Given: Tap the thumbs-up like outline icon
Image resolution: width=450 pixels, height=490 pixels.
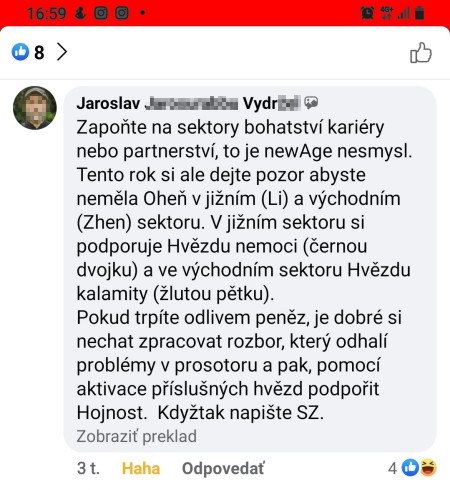Looking at the screenshot, I should (421, 53).
